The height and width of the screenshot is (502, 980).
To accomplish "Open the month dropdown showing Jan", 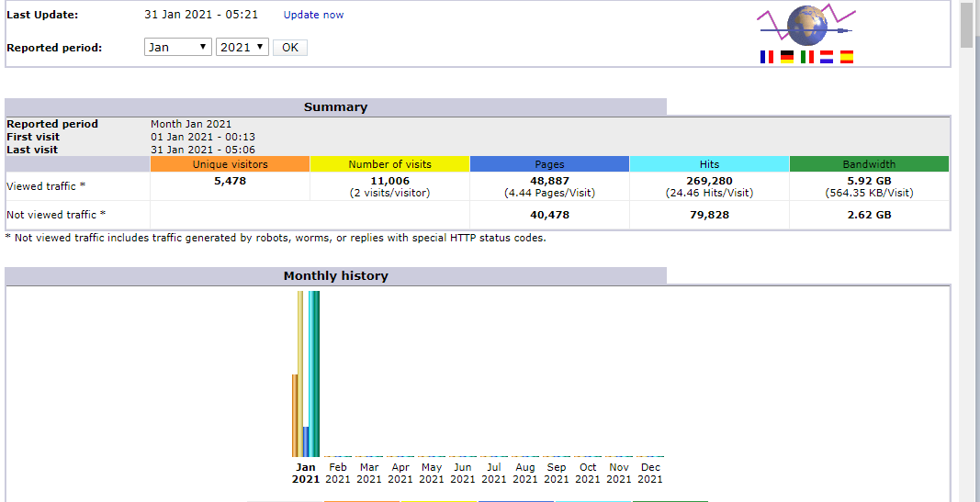I will (178, 48).
